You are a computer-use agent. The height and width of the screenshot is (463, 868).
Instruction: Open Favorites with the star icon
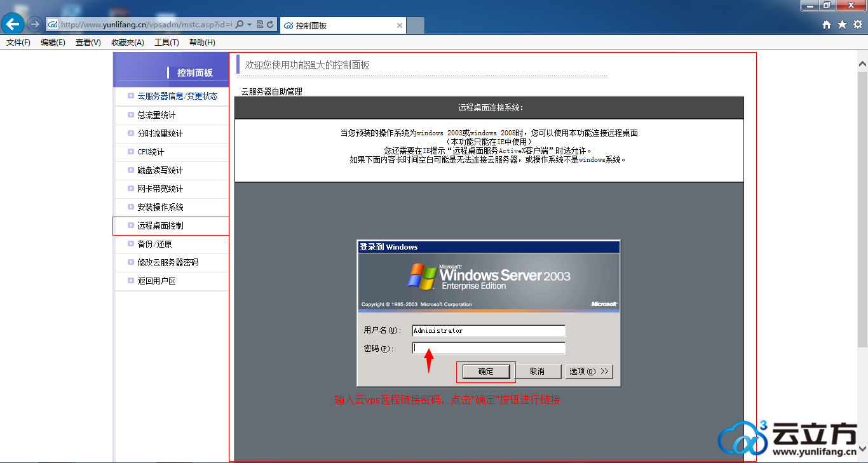(x=842, y=24)
